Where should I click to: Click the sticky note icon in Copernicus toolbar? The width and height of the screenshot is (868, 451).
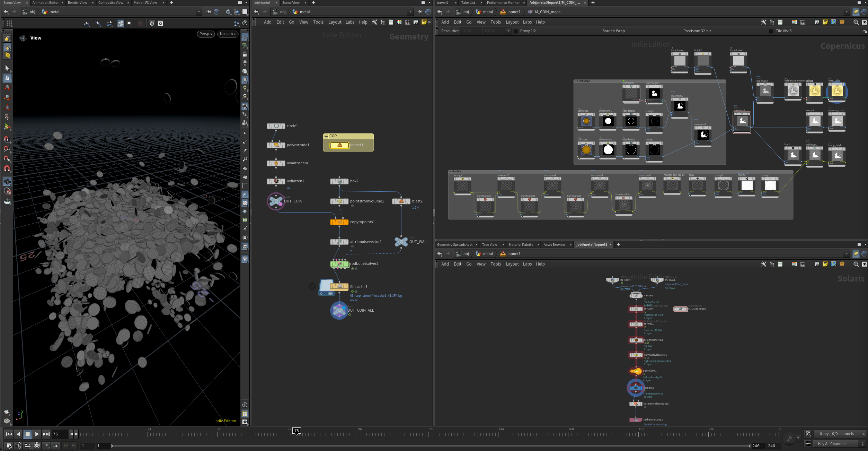coord(825,22)
